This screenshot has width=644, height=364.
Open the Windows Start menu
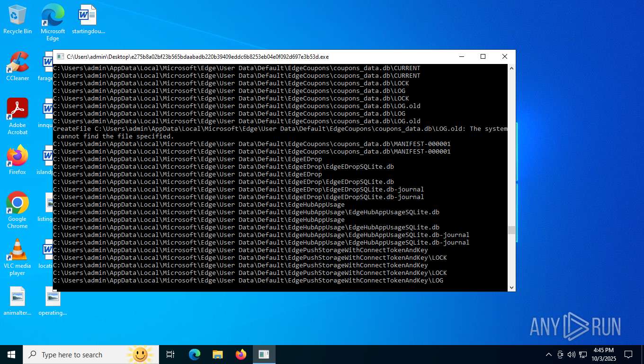tap(11, 355)
